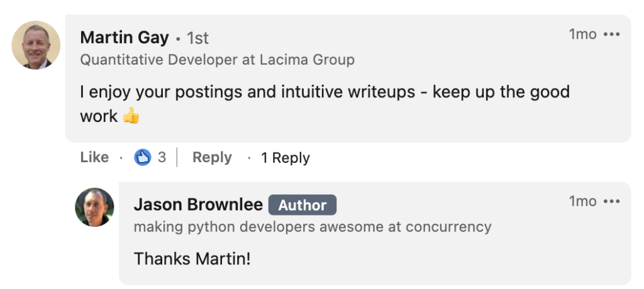The width and height of the screenshot is (644, 289).
Task: Click "Quantitative Developer at Lacima Group" headline
Action: click(x=218, y=60)
